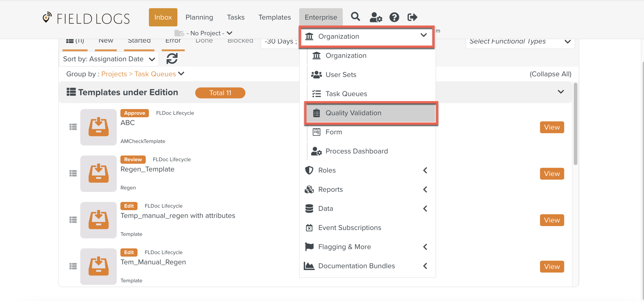
Task: Open the user settings icon
Action: click(x=376, y=17)
